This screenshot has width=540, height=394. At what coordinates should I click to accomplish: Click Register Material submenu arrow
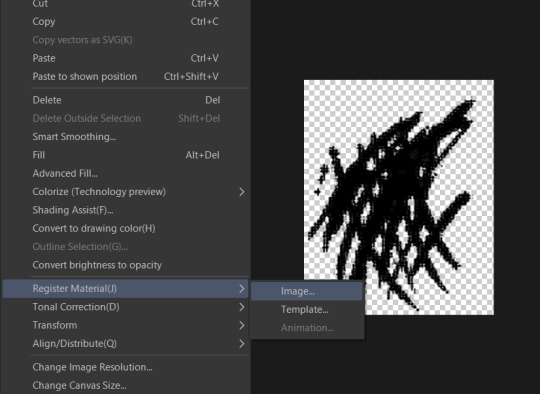tap(242, 288)
